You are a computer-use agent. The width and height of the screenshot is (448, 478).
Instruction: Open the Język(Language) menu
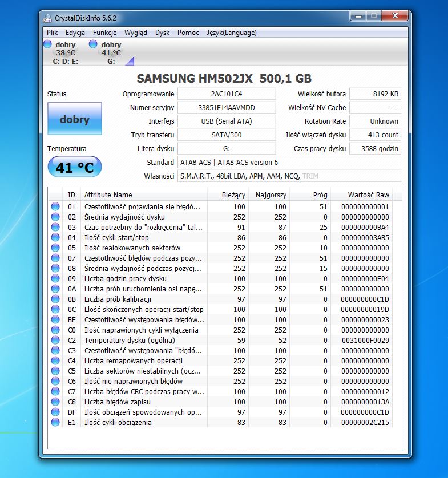(x=232, y=33)
